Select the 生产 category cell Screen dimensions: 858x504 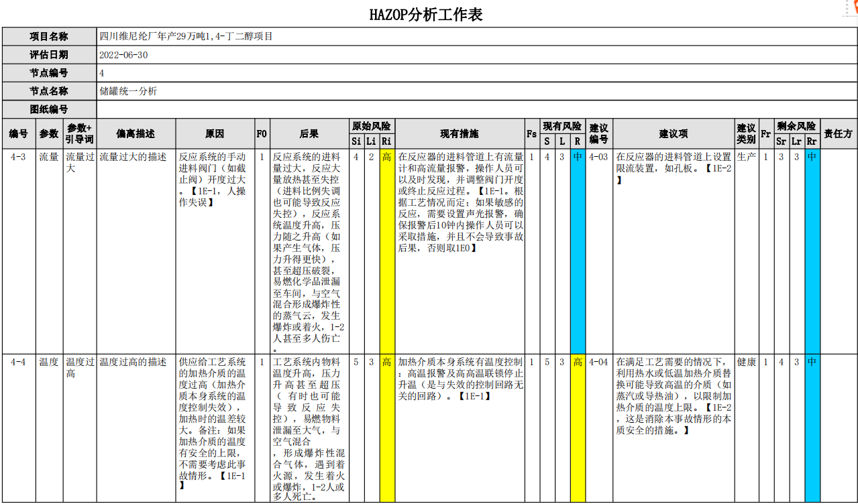[747, 251]
